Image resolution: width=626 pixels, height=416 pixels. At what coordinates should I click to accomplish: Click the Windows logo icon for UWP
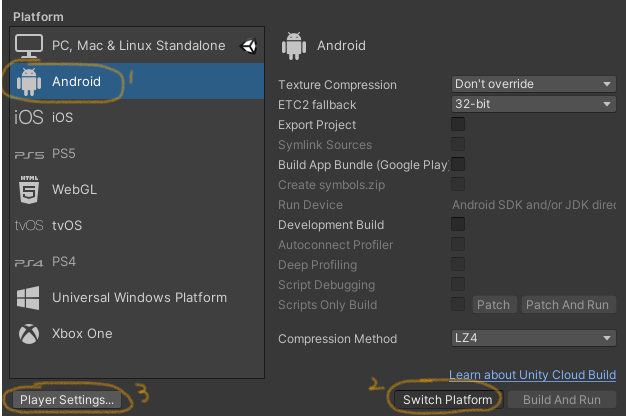tap(28, 298)
